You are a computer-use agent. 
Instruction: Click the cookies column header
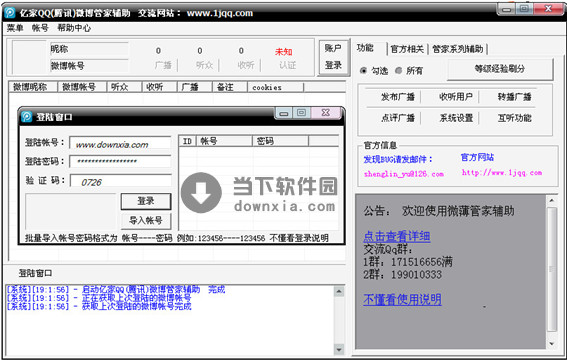276,87
